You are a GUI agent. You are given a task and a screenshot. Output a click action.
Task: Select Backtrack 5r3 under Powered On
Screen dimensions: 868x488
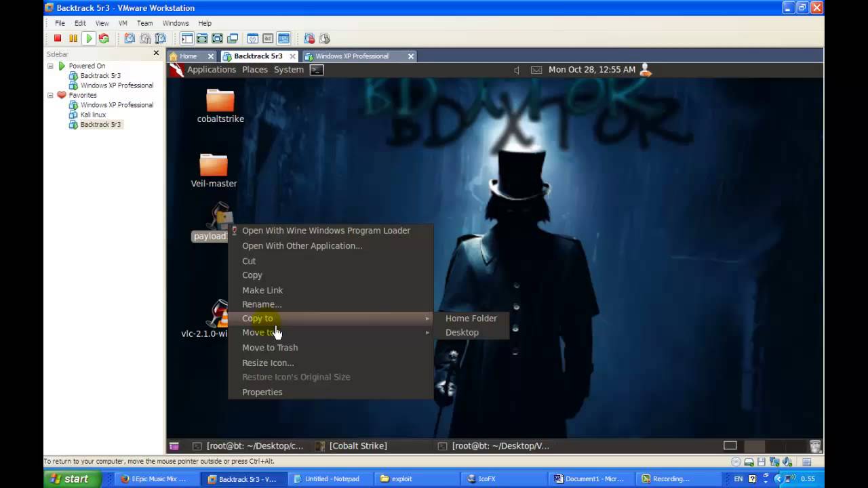click(x=100, y=76)
